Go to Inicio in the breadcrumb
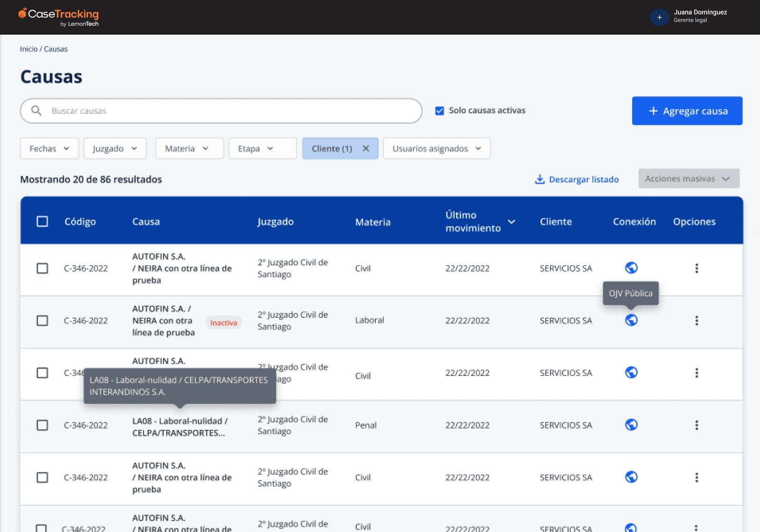The width and height of the screenshot is (760, 532). (x=28, y=49)
